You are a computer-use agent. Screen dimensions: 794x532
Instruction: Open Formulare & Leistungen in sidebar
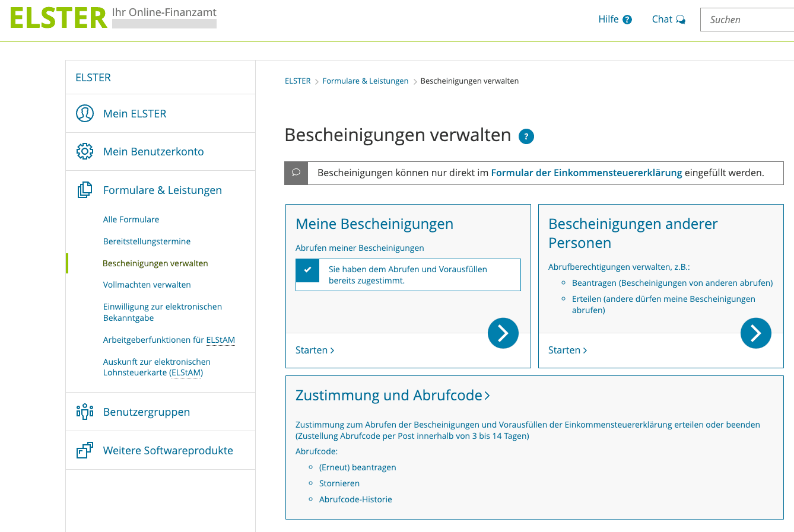163,190
